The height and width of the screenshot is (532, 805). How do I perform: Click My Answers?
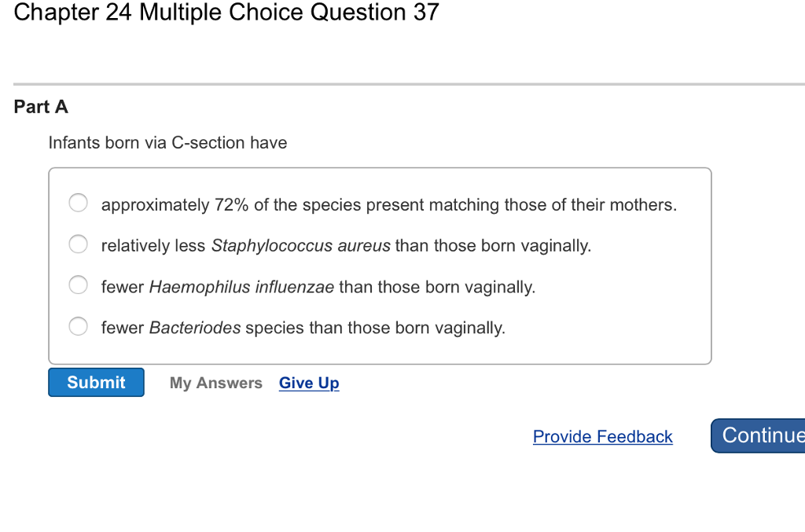tap(216, 383)
